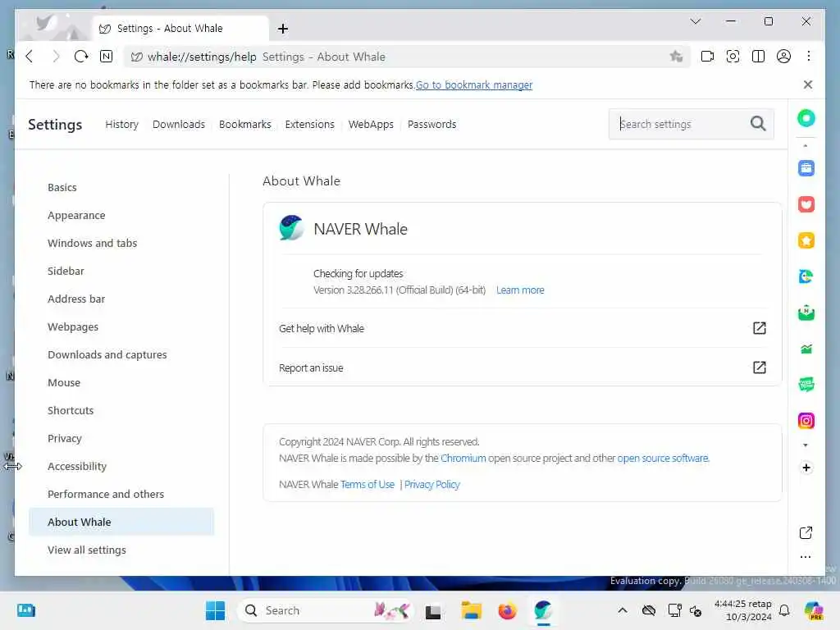The height and width of the screenshot is (630, 840).
Task: Open the Terms of Use link
Action: pos(367,484)
